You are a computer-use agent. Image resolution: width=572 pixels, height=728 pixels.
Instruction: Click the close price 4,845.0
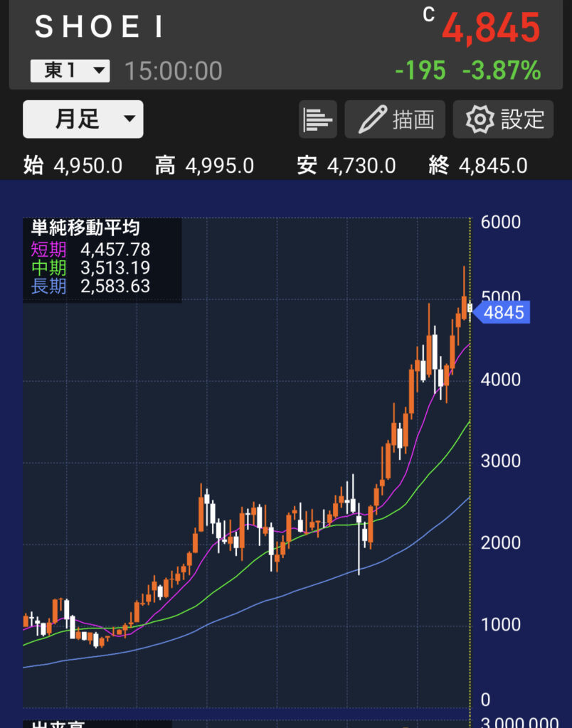tap(493, 166)
